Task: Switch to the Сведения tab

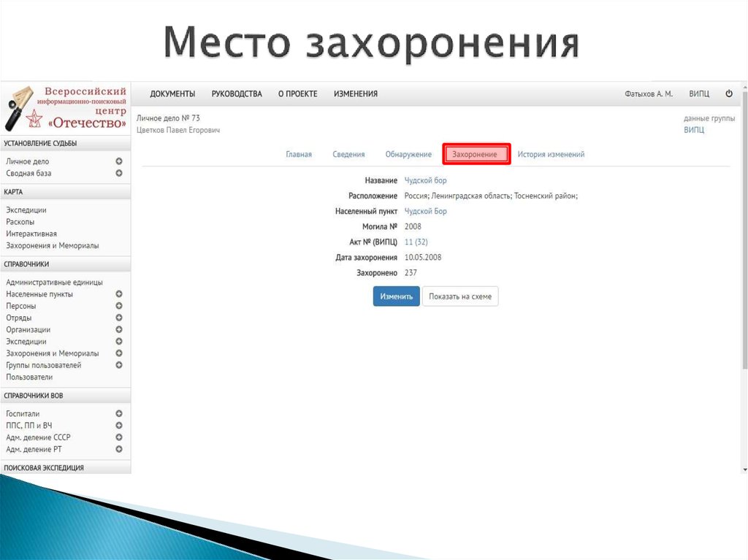Action: pyautogui.click(x=348, y=154)
